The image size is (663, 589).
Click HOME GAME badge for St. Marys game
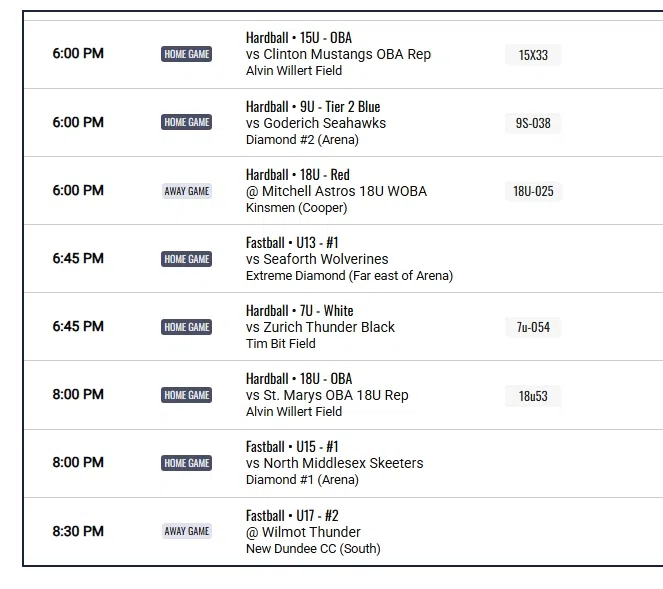point(186,395)
